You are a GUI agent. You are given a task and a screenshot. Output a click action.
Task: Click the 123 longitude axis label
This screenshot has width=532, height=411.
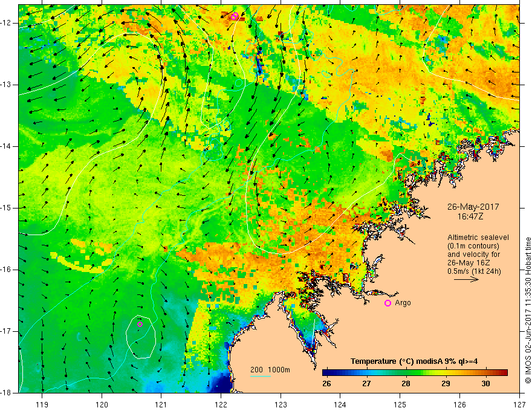coord(281,404)
